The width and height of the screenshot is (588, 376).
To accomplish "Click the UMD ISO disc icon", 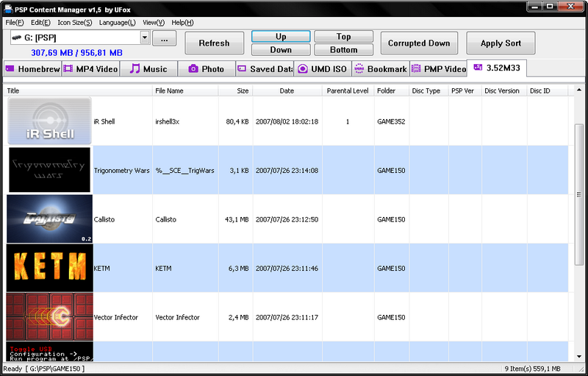I will click(302, 68).
